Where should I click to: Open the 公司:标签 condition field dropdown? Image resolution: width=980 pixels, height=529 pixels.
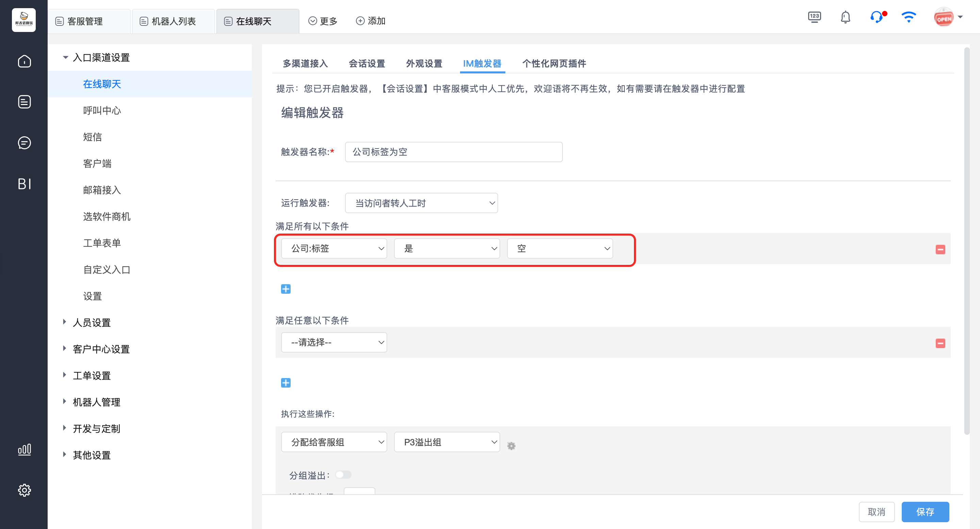[x=334, y=249]
